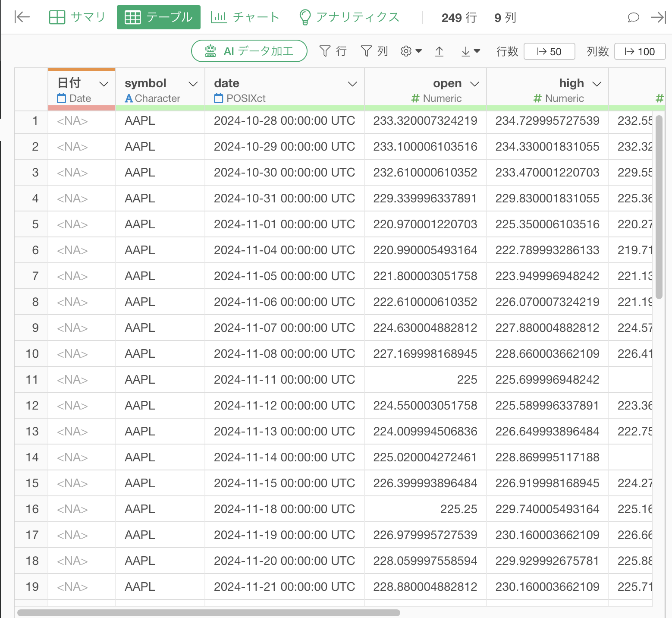The height and width of the screenshot is (618, 672).
Task: Expand the symbol column dropdown chevron
Action: pyautogui.click(x=193, y=84)
